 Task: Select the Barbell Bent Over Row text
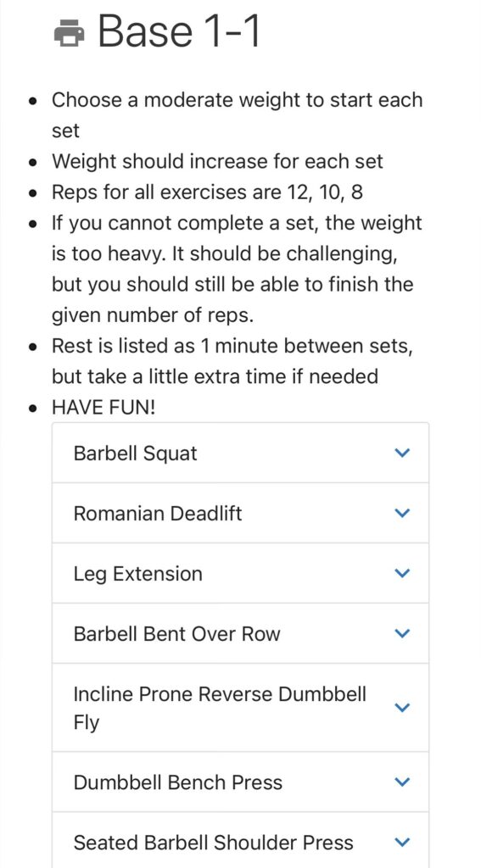[176, 634]
